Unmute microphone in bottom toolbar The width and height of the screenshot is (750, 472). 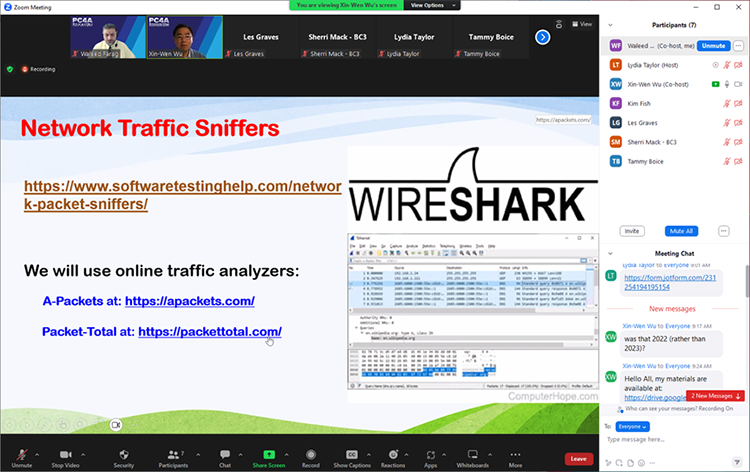(x=22, y=458)
